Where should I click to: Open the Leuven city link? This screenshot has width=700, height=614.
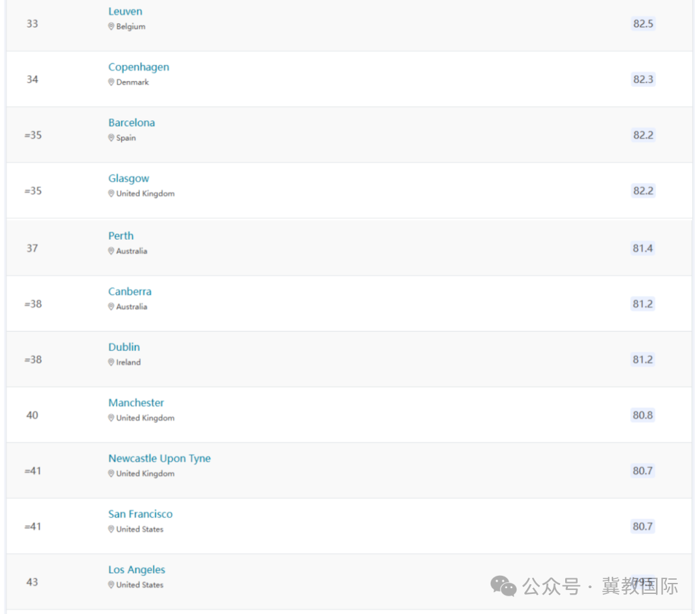(x=125, y=12)
